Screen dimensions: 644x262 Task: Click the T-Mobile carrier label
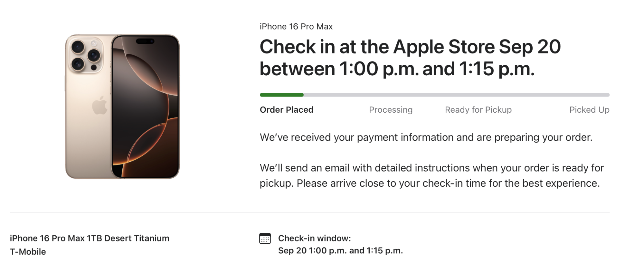coord(28,252)
